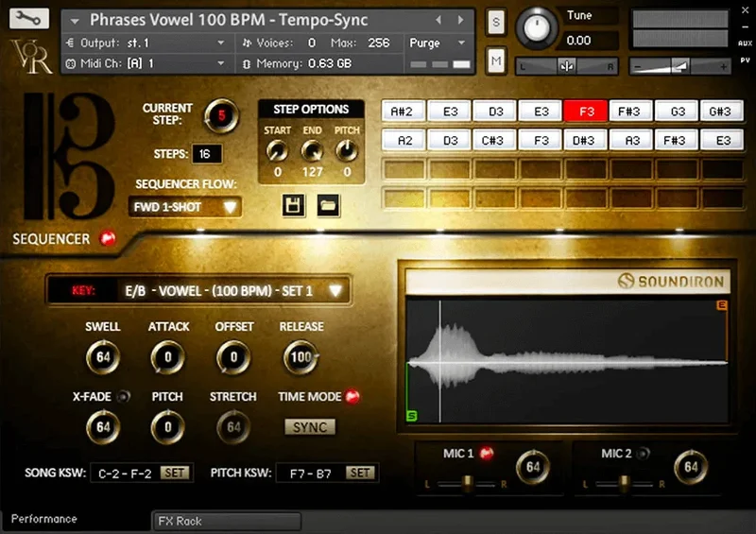This screenshot has height=534, width=756.
Task: Toggle the Mute M button
Action: pos(495,60)
